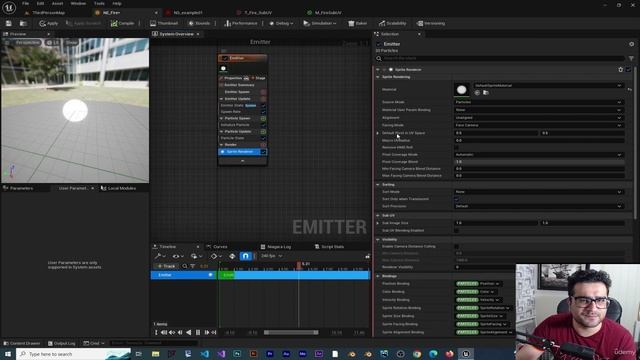This screenshot has height=360, width=640.
Task: Add a module to Particle Update group
Action: click(x=263, y=131)
